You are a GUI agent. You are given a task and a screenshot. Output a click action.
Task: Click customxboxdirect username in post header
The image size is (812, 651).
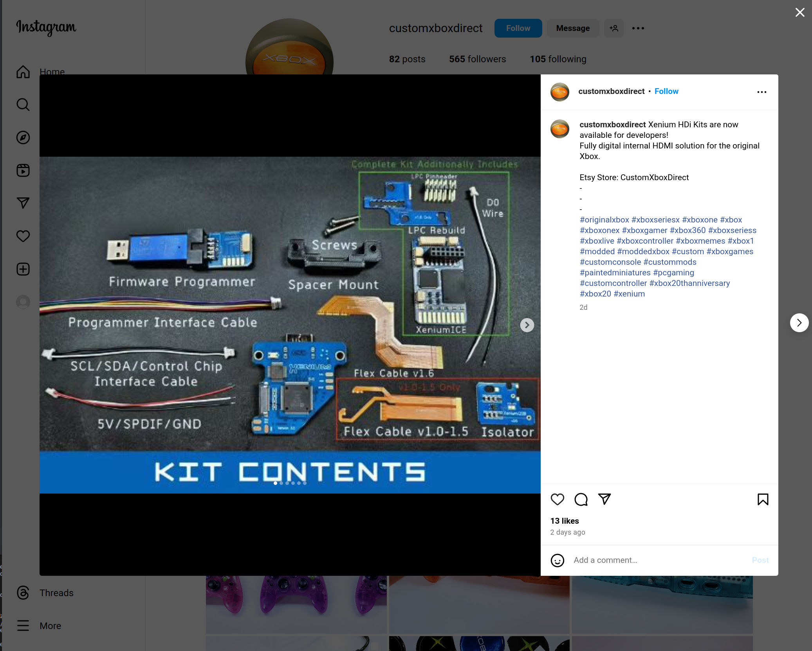click(x=611, y=91)
